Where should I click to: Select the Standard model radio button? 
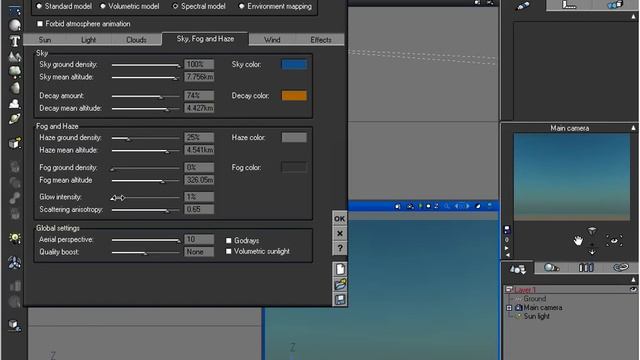point(39,6)
